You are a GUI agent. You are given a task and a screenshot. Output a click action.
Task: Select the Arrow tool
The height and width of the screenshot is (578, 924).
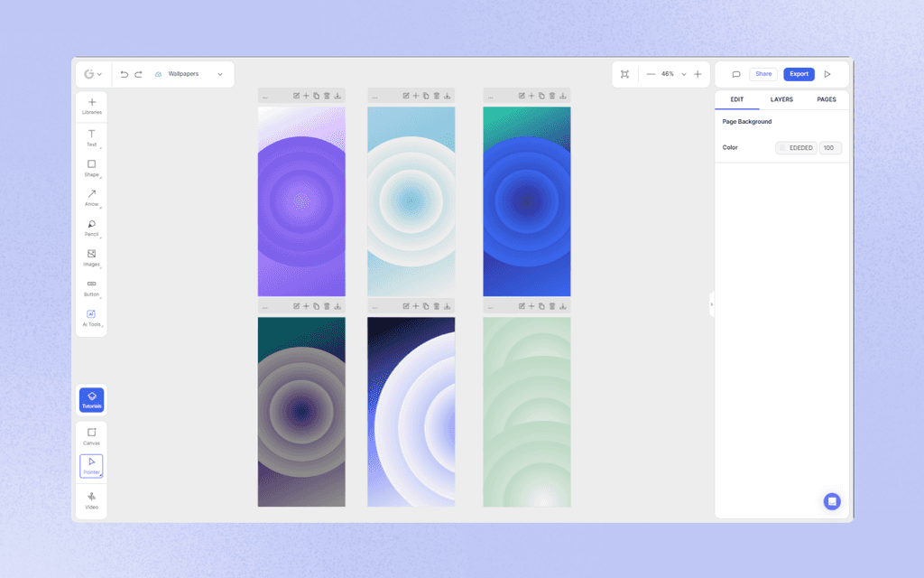tap(91, 196)
